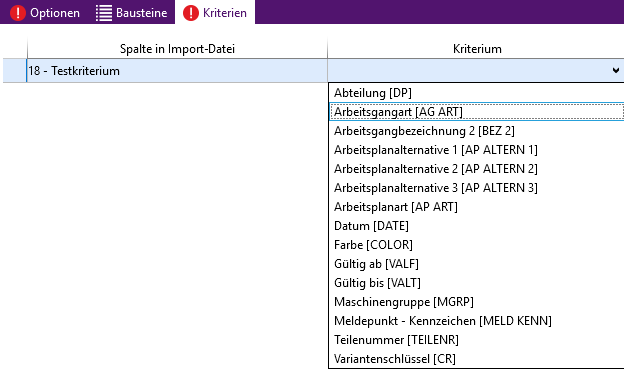Click the red warning icon on Kriterien
624x369 pixels.
click(x=191, y=13)
